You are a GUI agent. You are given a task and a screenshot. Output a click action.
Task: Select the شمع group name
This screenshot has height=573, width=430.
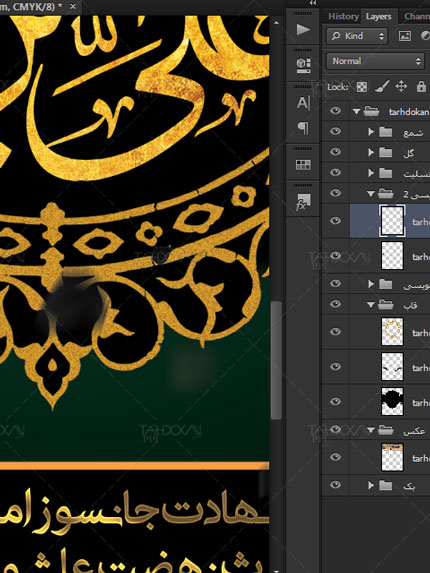(x=414, y=132)
